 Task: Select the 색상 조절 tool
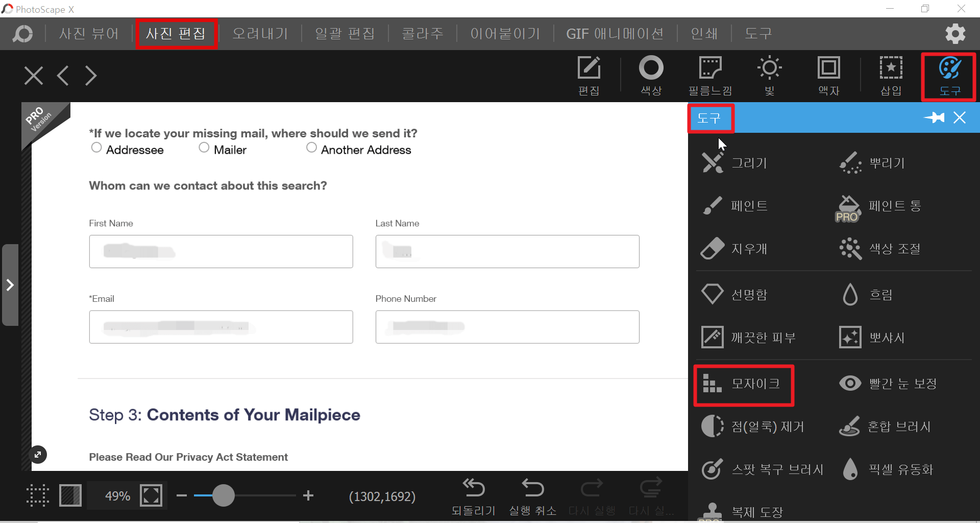point(880,249)
